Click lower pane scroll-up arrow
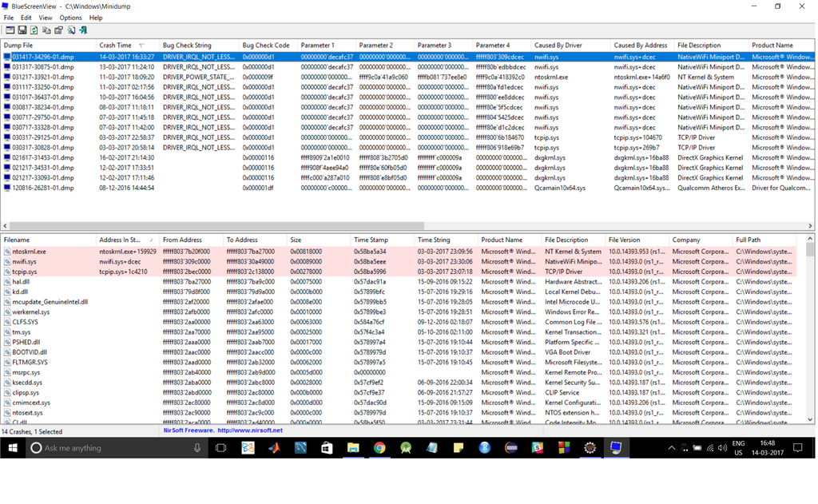The image size is (818, 504). tap(810, 239)
